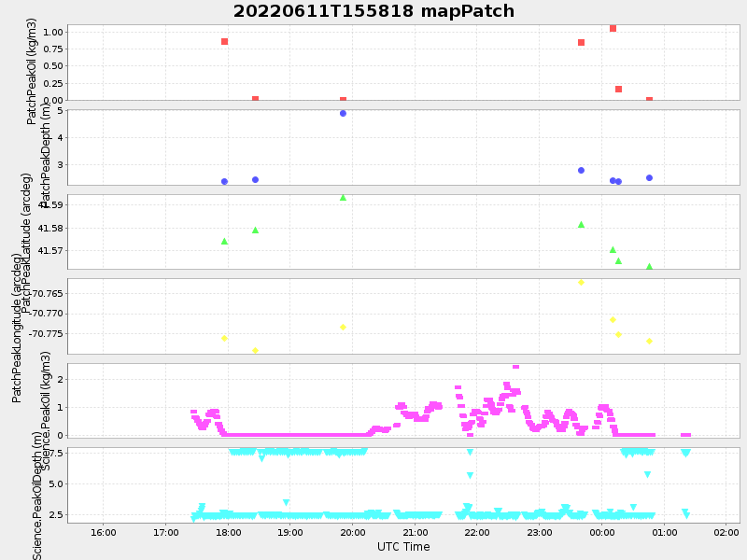Click the 01:00 time tick label
This screenshot has width=747, height=560.
click(664, 532)
